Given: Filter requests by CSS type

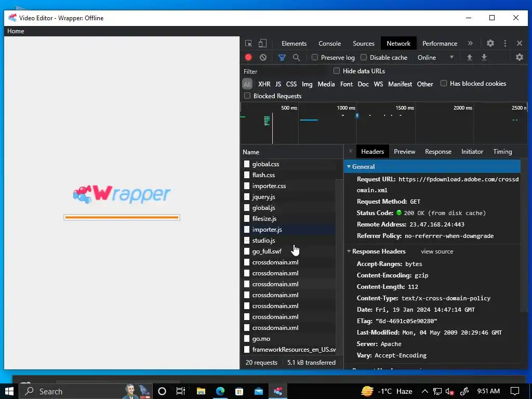Looking at the screenshot, I should tap(291, 84).
